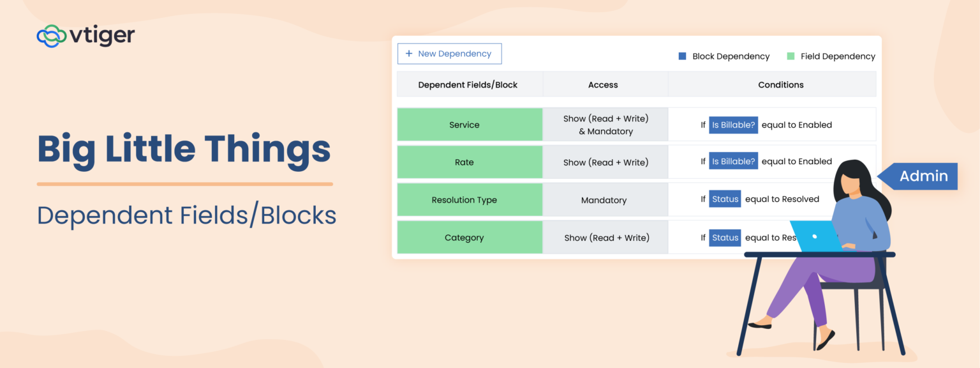
Task: Click the Admin label callout
Action: point(923,176)
